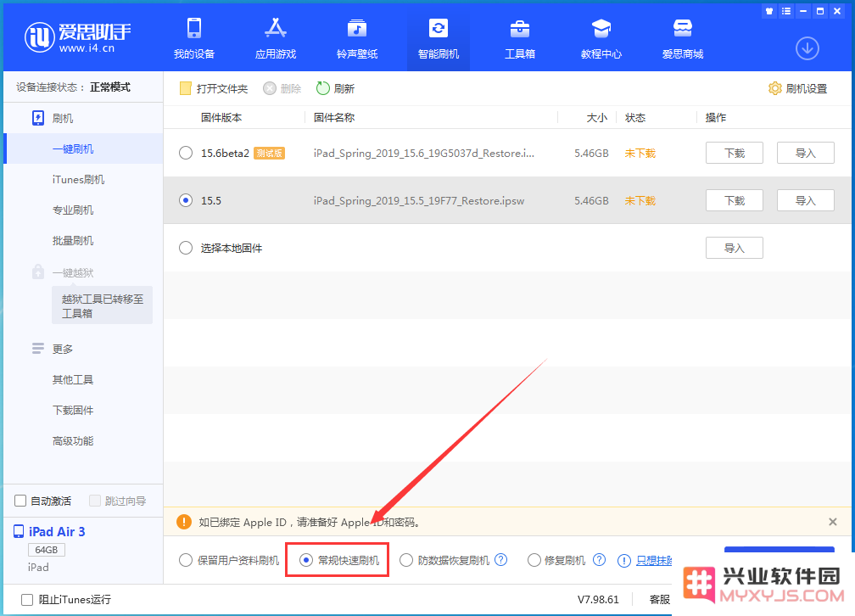Click the 只想抹除 link

pyautogui.click(x=654, y=560)
